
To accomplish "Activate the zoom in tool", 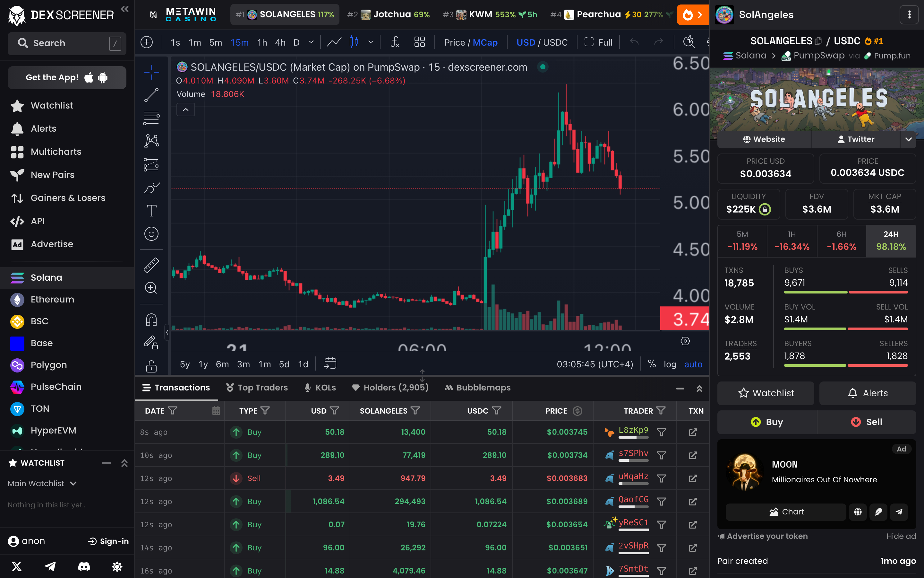I will click(151, 288).
